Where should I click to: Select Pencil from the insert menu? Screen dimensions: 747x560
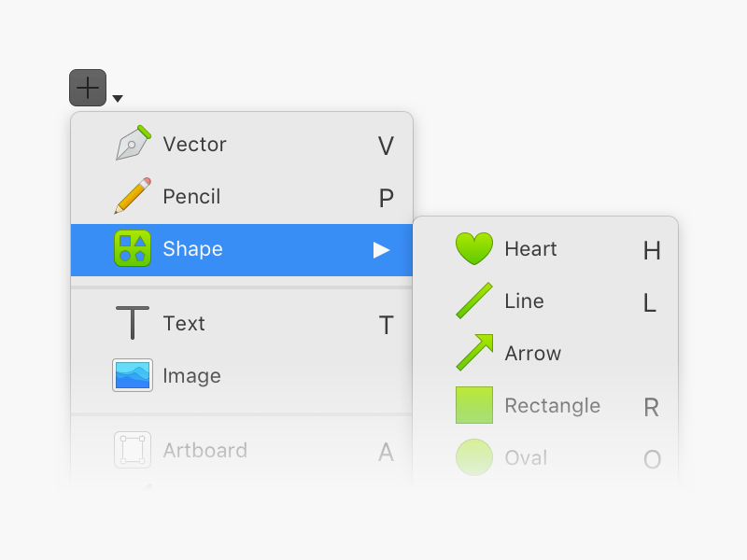(192, 196)
